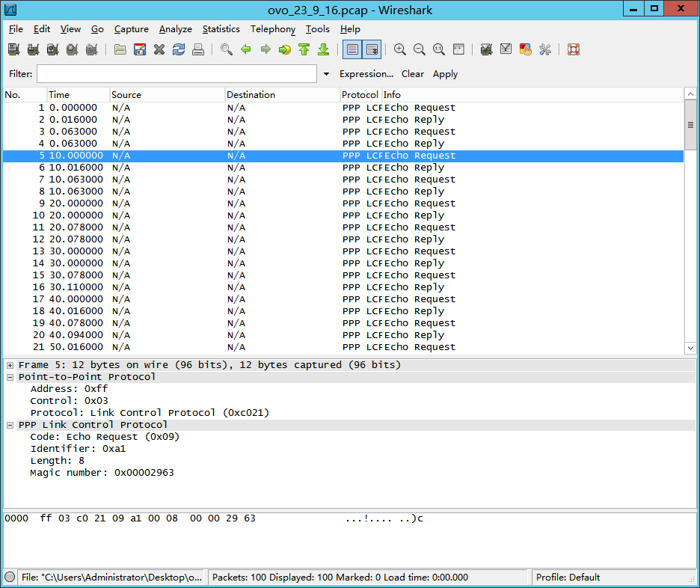
Task: Apply the display filter
Action: click(x=445, y=74)
